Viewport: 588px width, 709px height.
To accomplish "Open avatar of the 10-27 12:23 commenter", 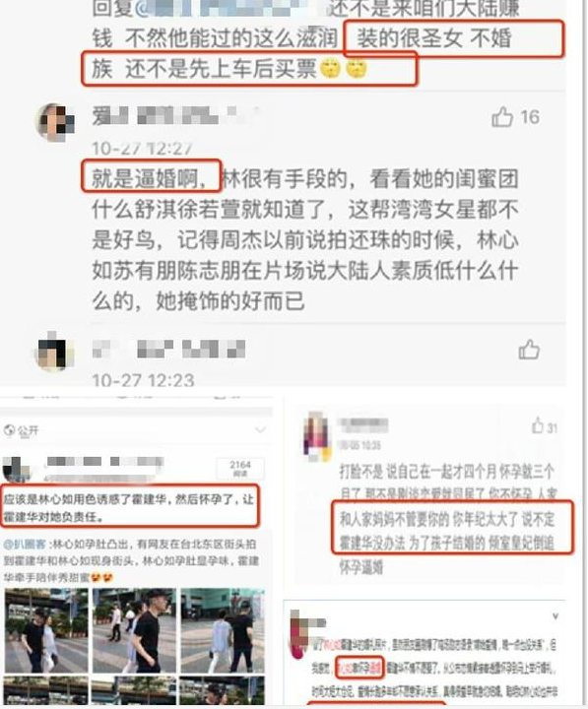I will tap(55, 352).
